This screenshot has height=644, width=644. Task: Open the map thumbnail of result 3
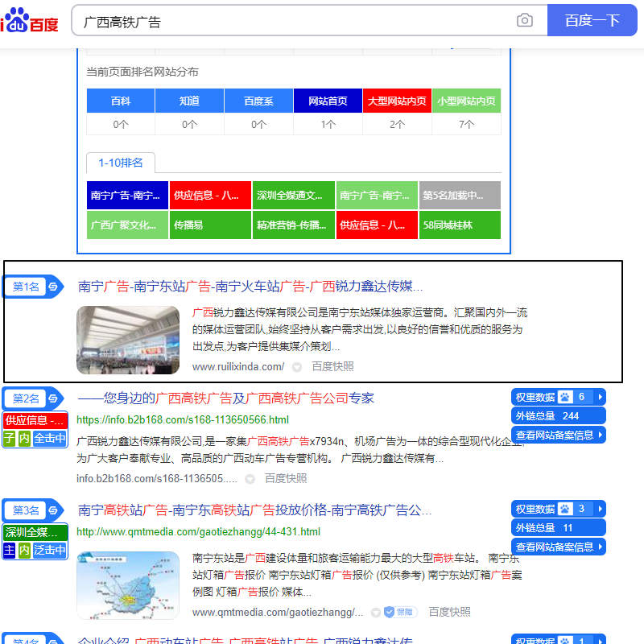point(128,585)
